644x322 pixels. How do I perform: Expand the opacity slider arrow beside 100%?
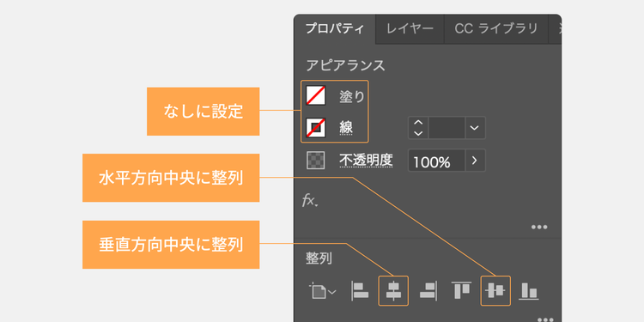475,161
